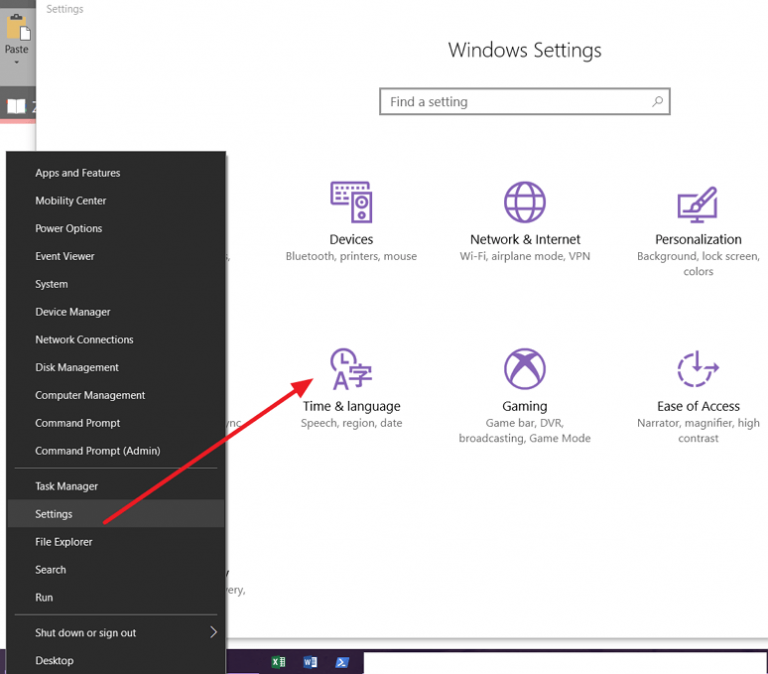
Task: Click the Network & Internet title
Action: (x=525, y=240)
